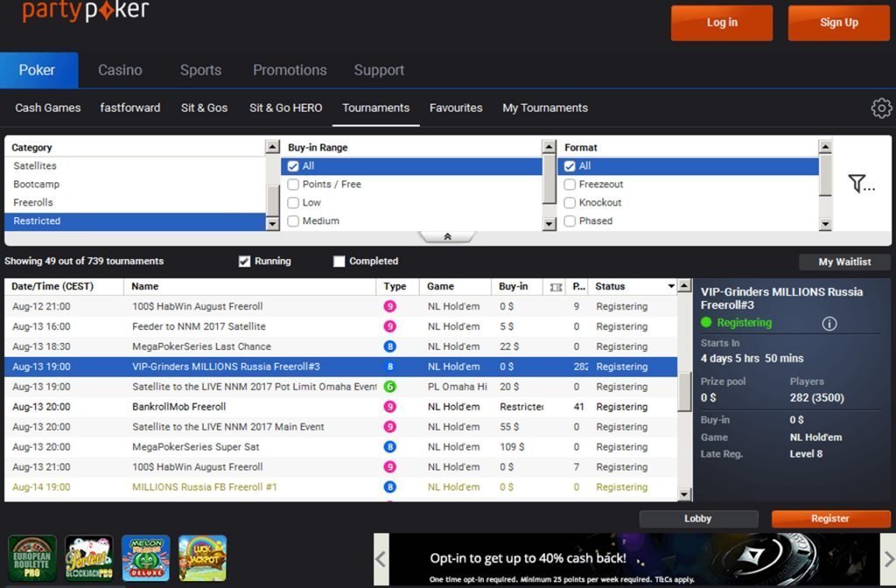Select Bootcamp category

135,184
